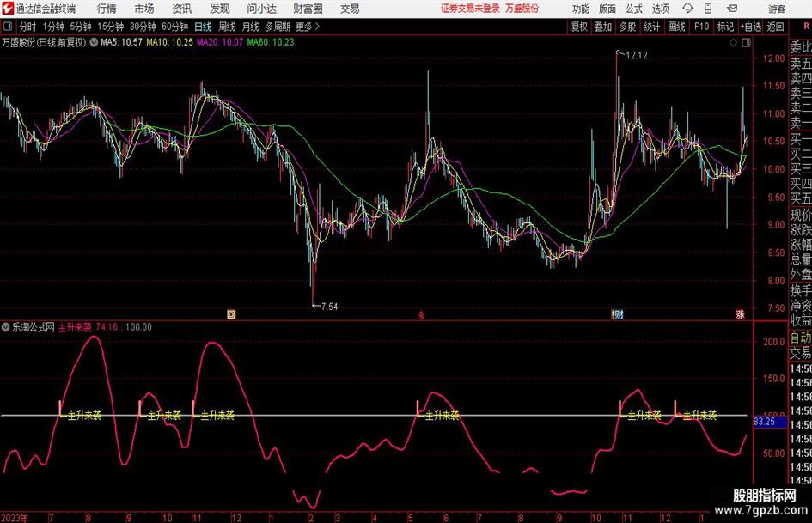Click the 乐淘公式网 indicator name

(x=34, y=327)
